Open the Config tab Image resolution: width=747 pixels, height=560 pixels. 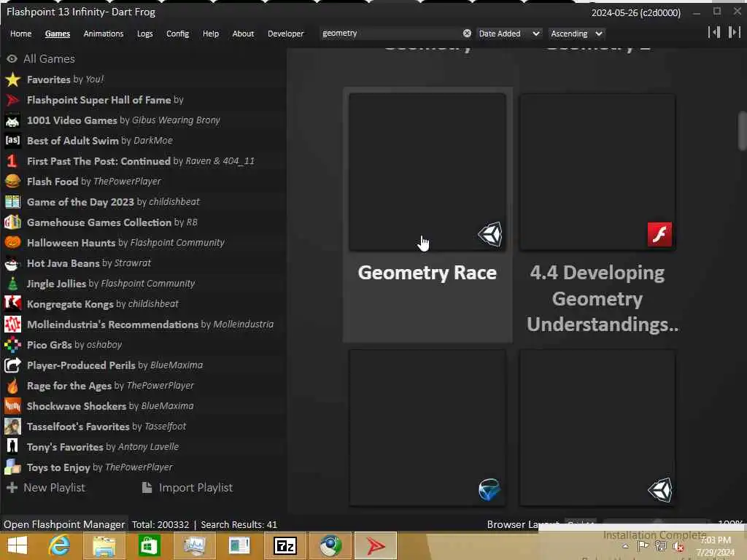tap(178, 34)
